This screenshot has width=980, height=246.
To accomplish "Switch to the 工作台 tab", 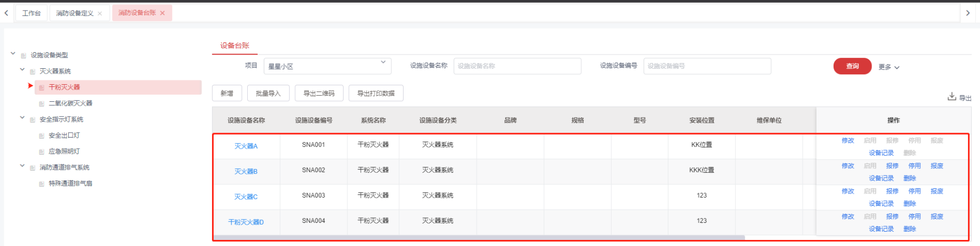I will pyautogui.click(x=31, y=13).
